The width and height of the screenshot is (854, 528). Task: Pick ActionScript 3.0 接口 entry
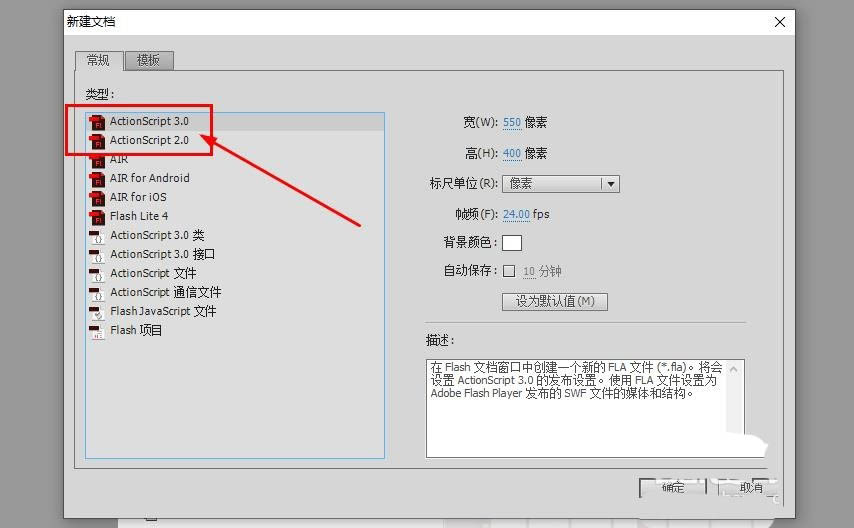pyautogui.click(x=235, y=254)
